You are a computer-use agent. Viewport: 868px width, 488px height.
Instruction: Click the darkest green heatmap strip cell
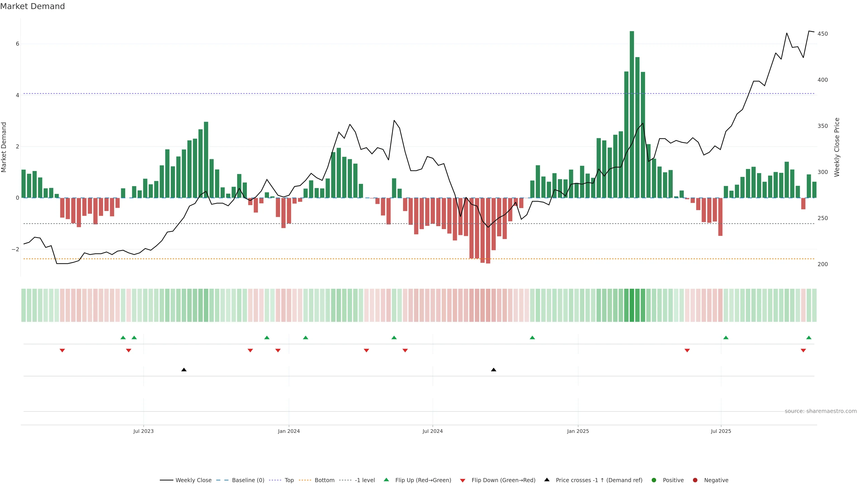[x=632, y=305]
